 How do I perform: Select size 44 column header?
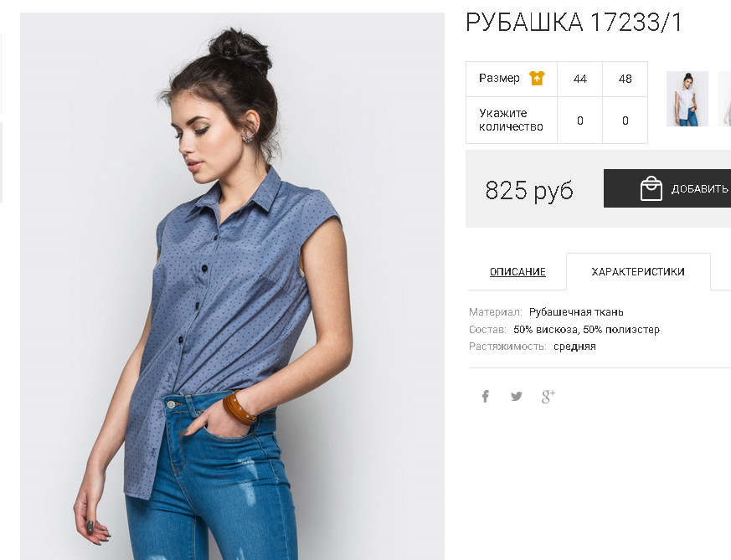(x=580, y=79)
